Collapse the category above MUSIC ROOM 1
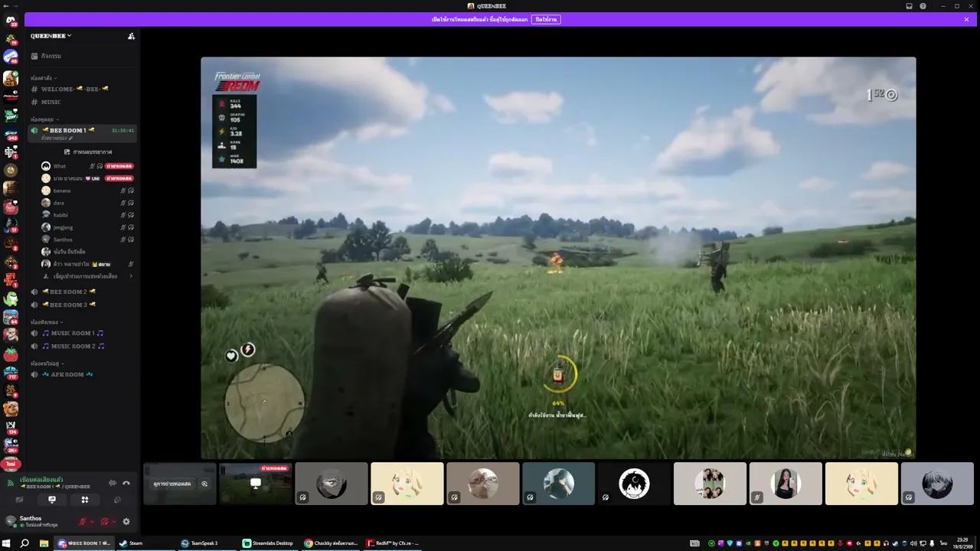Viewport: 980px width, 551px height. (x=45, y=322)
